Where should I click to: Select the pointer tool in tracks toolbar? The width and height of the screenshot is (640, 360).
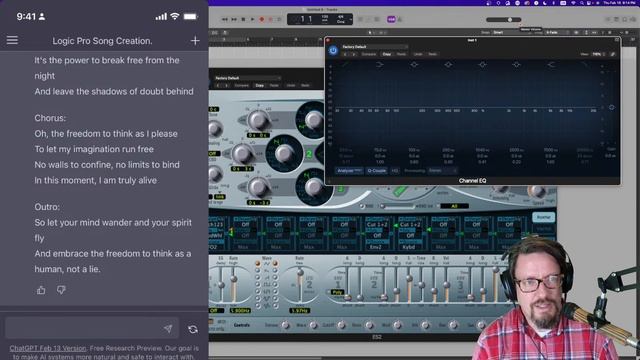(x=370, y=32)
